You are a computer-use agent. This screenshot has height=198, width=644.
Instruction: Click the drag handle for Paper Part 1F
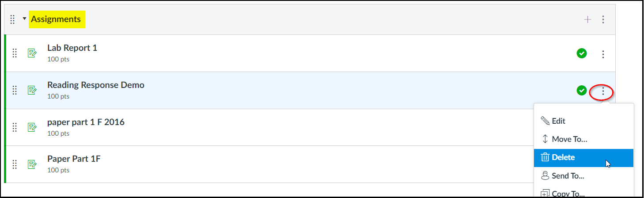click(x=15, y=164)
